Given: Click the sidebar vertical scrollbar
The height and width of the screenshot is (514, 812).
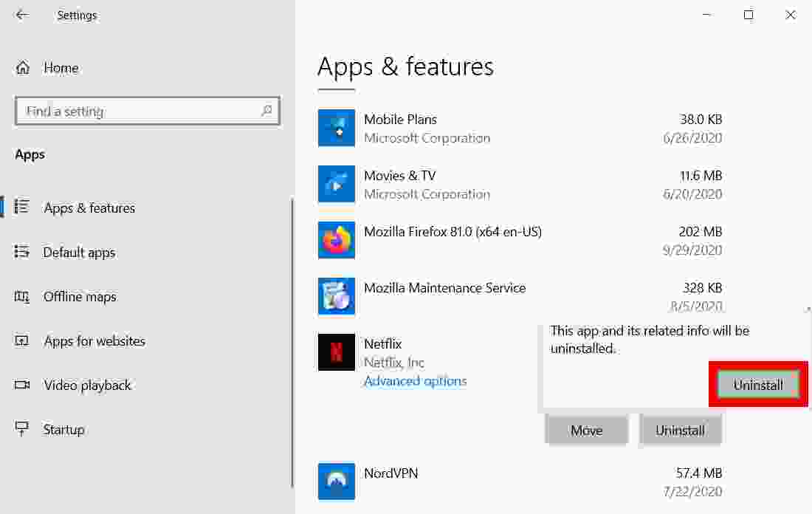Looking at the screenshot, I should coord(292,342).
